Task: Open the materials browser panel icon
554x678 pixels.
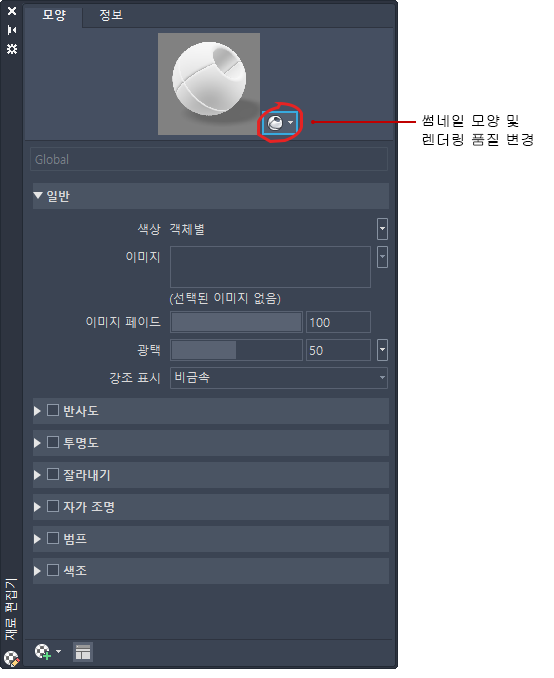Action: point(83,652)
